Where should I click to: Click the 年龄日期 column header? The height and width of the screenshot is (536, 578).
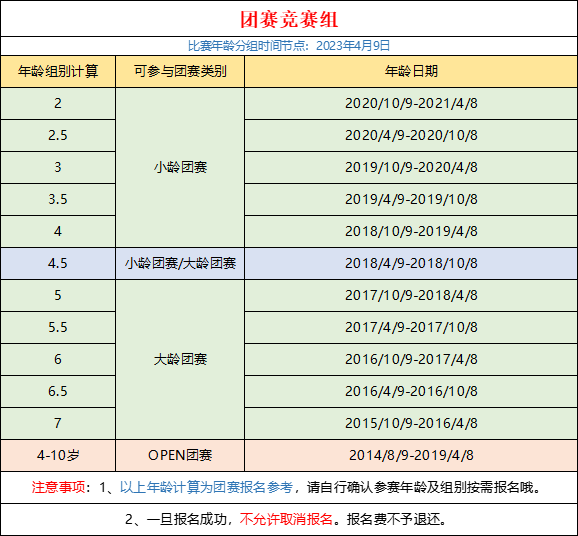pyautogui.click(x=411, y=72)
